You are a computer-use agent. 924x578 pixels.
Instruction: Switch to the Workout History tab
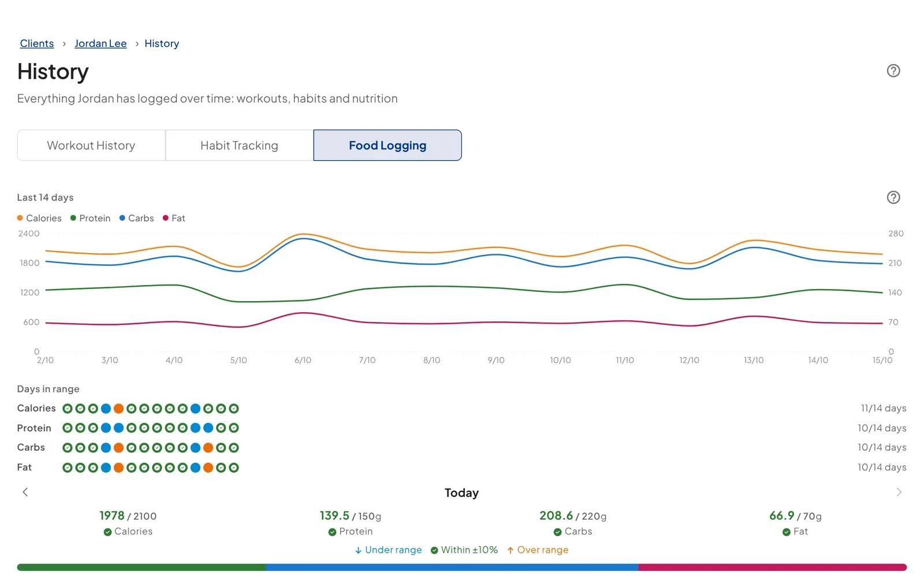91,146
